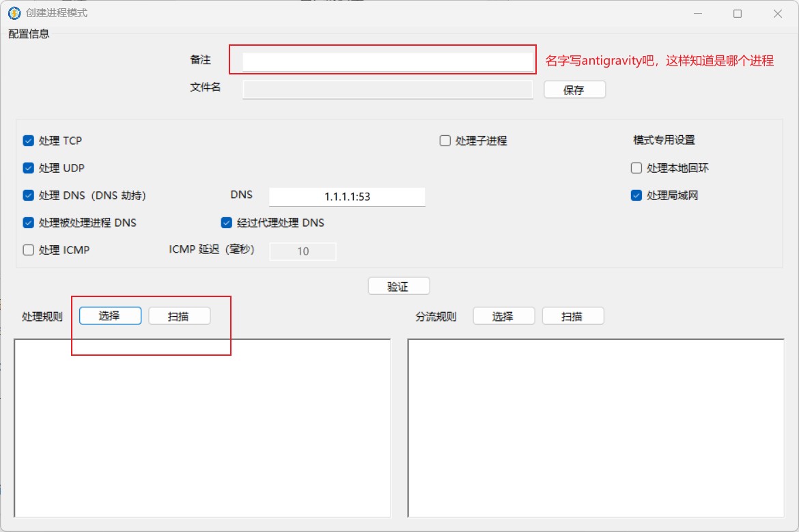Click the 保存 button
The image size is (799, 532).
click(574, 89)
